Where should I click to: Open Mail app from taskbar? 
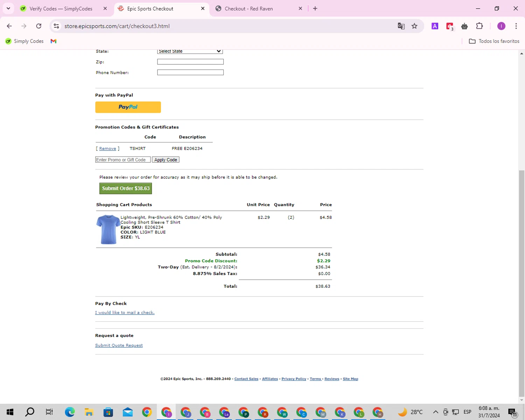coord(128,412)
